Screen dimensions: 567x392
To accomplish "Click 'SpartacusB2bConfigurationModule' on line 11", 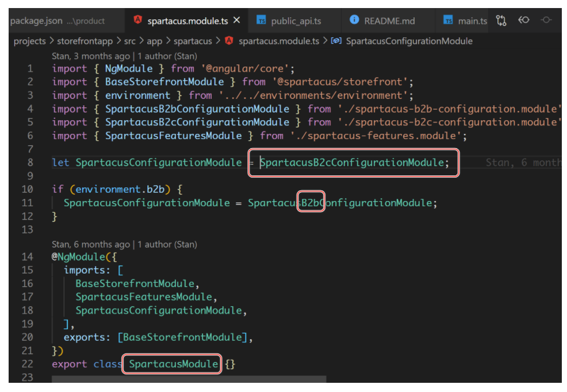I will (x=340, y=203).
